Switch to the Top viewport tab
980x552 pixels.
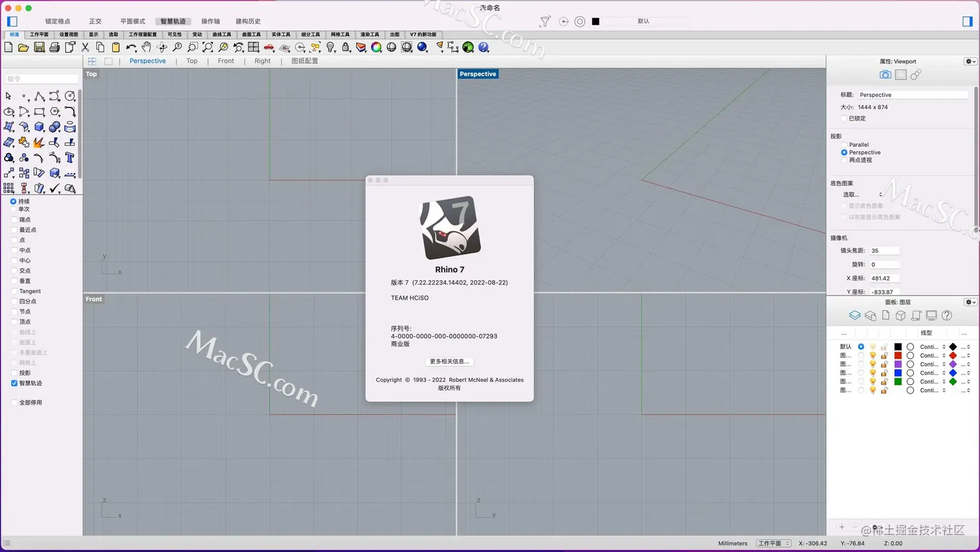(x=192, y=61)
